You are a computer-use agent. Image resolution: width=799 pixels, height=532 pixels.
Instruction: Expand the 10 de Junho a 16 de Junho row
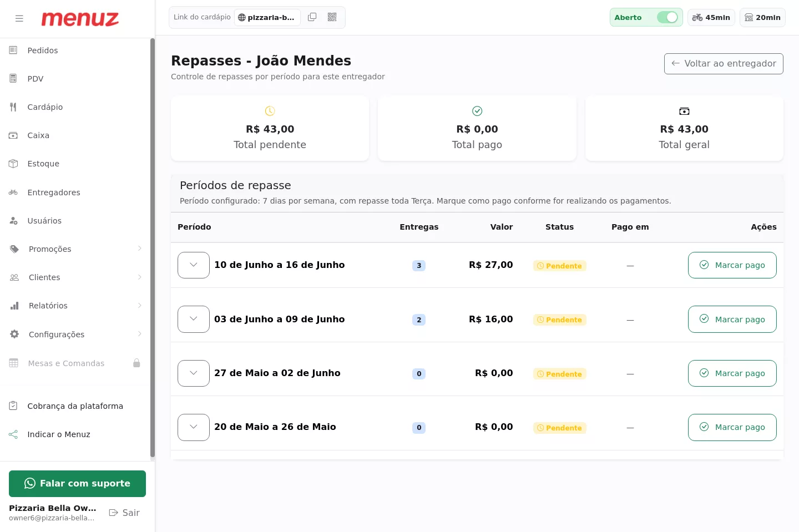pyautogui.click(x=194, y=265)
